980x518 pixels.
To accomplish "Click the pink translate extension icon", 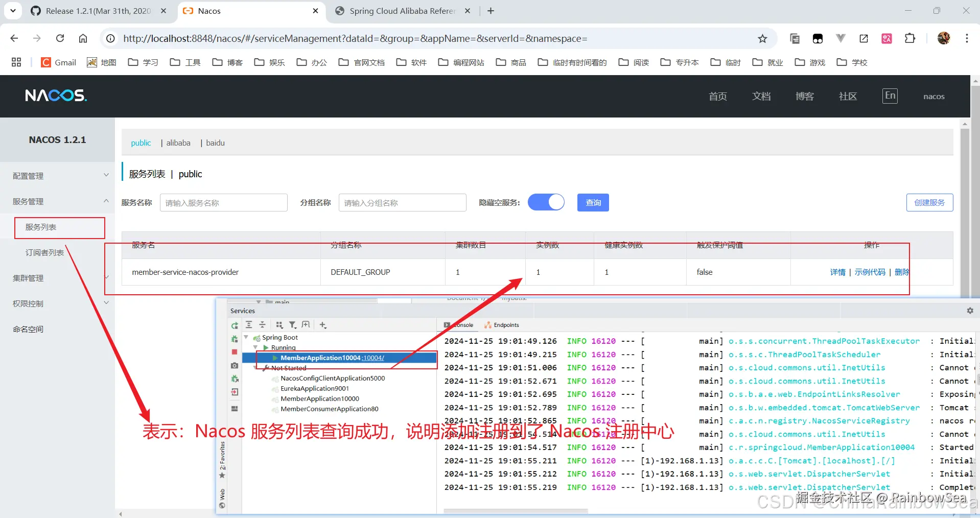I will pos(886,38).
